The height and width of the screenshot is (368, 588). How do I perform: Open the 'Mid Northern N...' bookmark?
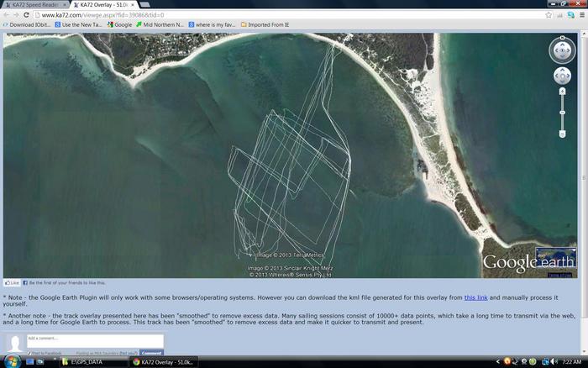(x=160, y=24)
